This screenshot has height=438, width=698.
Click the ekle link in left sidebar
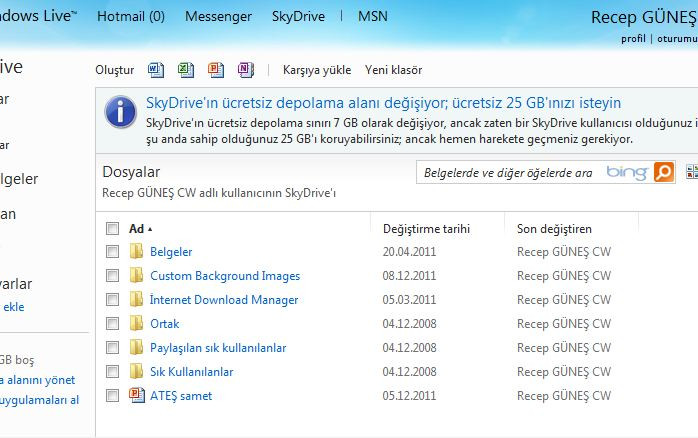pos(13,307)
